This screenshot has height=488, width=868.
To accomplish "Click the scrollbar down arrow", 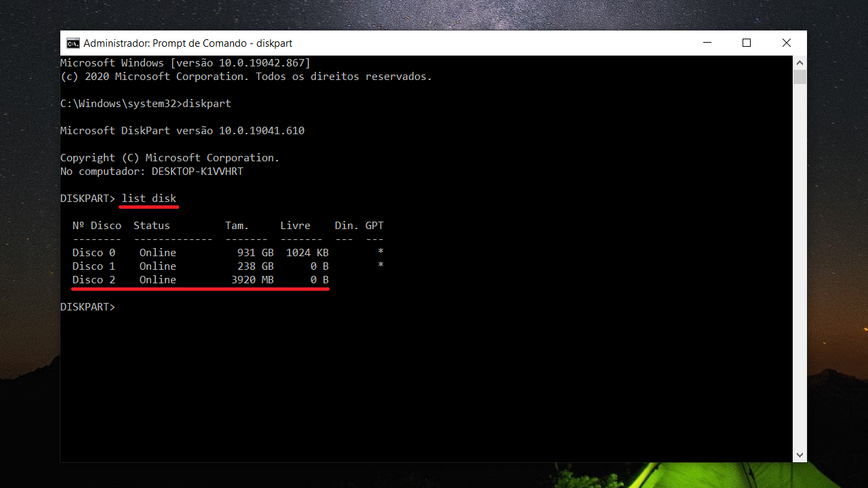I will pos(800,455).
